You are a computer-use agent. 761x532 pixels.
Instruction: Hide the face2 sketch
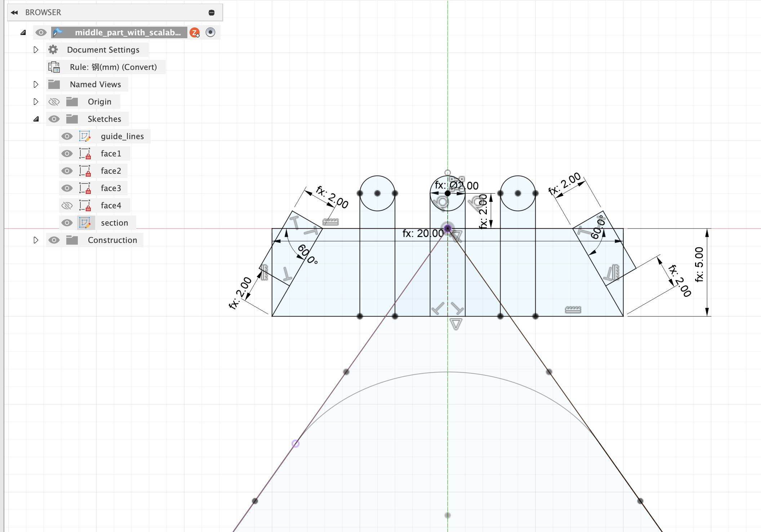(x=67, y=171)
